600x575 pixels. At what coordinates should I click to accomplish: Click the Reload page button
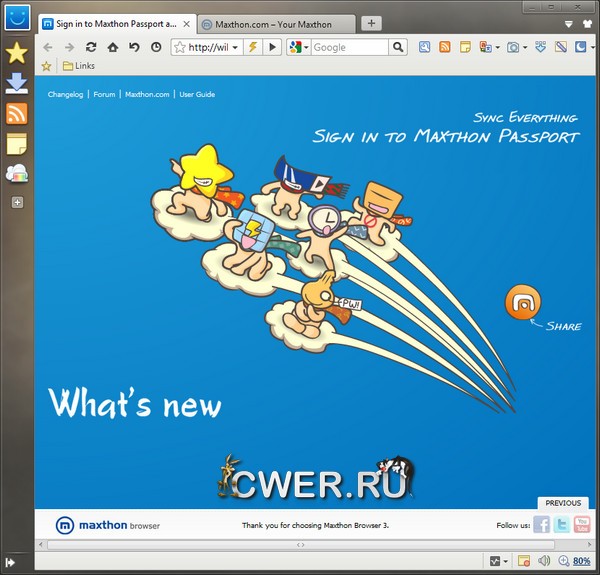[91, 47]
